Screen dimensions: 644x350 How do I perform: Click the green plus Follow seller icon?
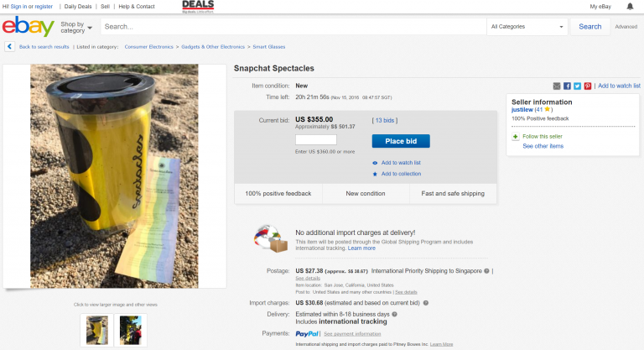click(515, 135)
